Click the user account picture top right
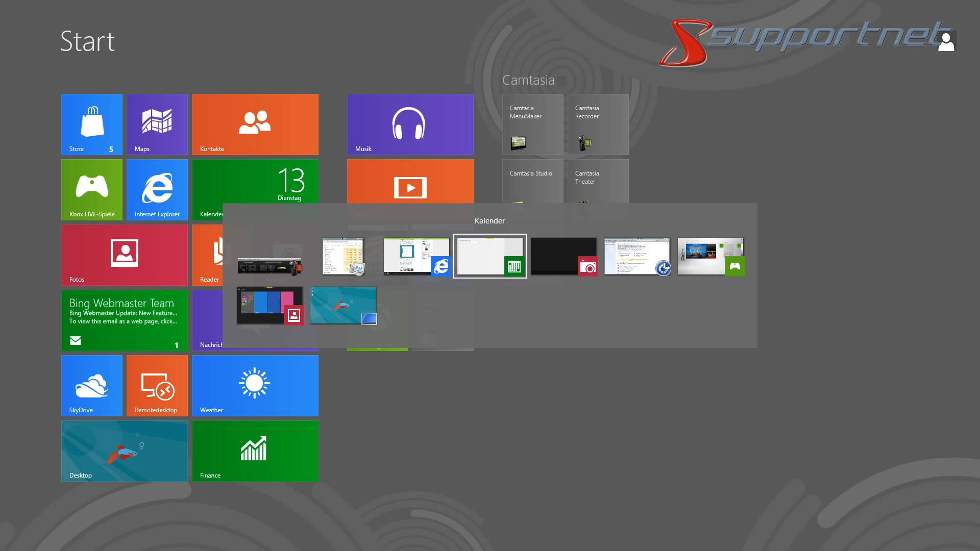Viewport: 980px width, 551px height. tap(947, 41)
